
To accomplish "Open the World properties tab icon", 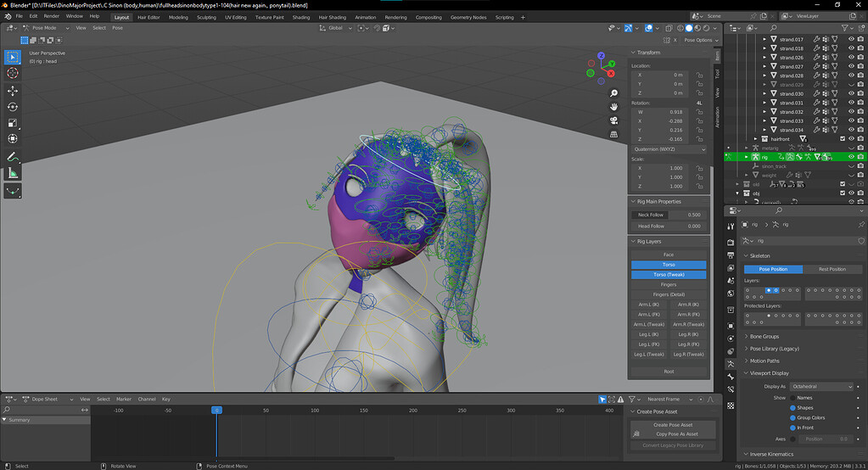I will (731, 294).
